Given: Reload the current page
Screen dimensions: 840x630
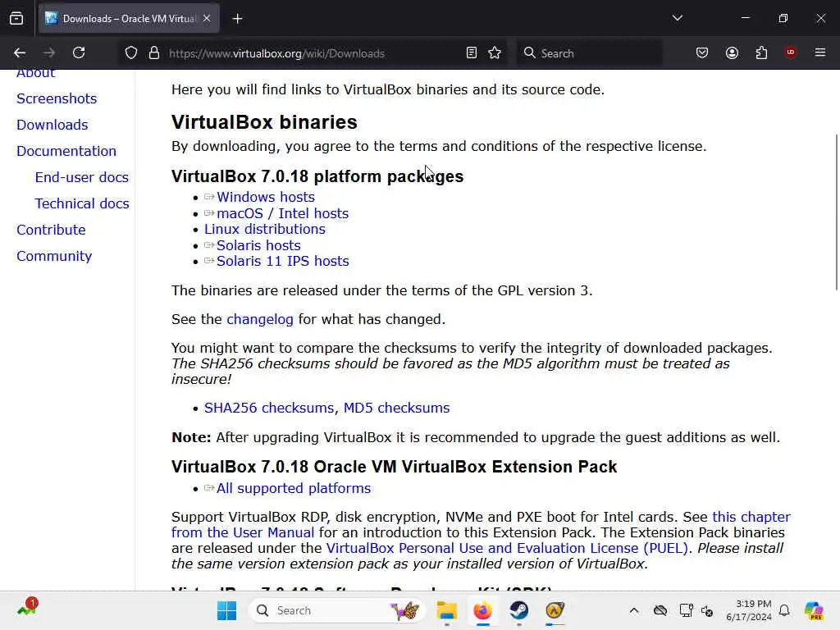Looking at the screenshot, I should [79, 53].
